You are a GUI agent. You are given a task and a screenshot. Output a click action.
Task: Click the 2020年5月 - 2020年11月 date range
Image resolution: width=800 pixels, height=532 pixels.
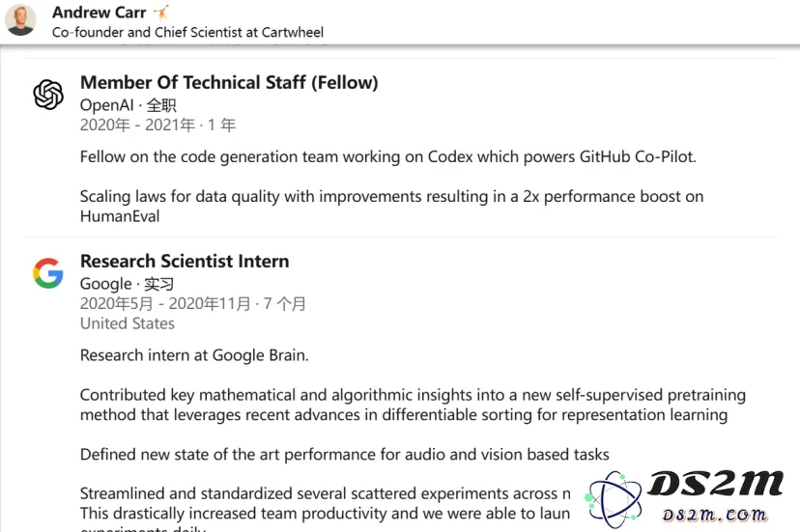click(165, 303)
